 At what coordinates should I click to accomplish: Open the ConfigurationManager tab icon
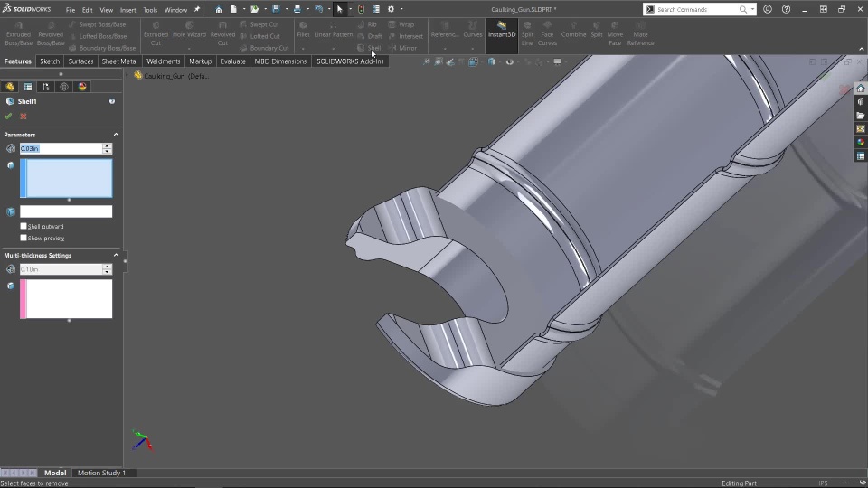tap(46, 87)
